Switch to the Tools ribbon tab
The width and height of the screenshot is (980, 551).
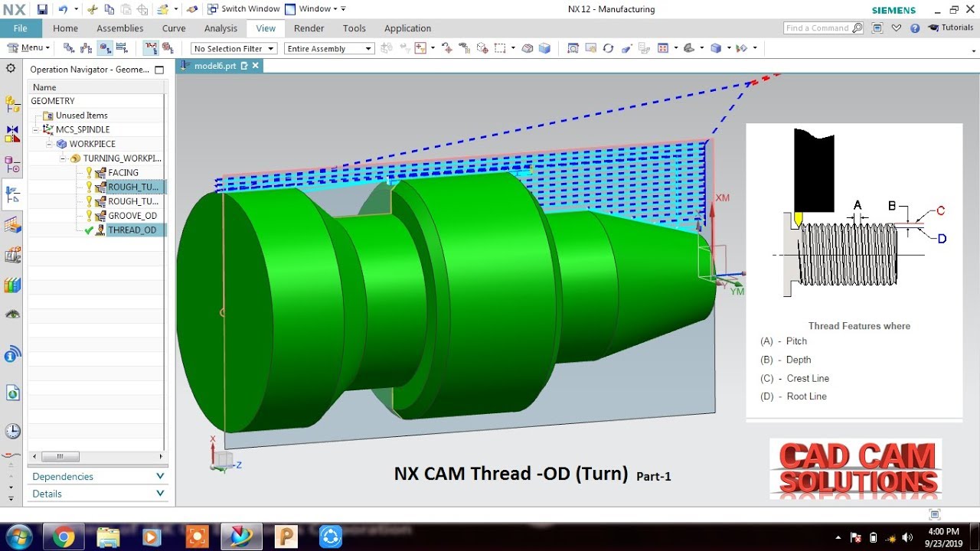coord(354,28)
